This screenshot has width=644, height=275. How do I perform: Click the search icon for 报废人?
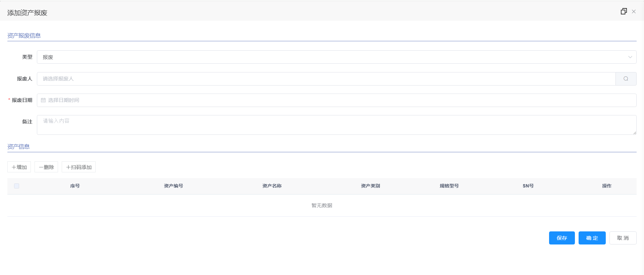(x=626, y=79)
